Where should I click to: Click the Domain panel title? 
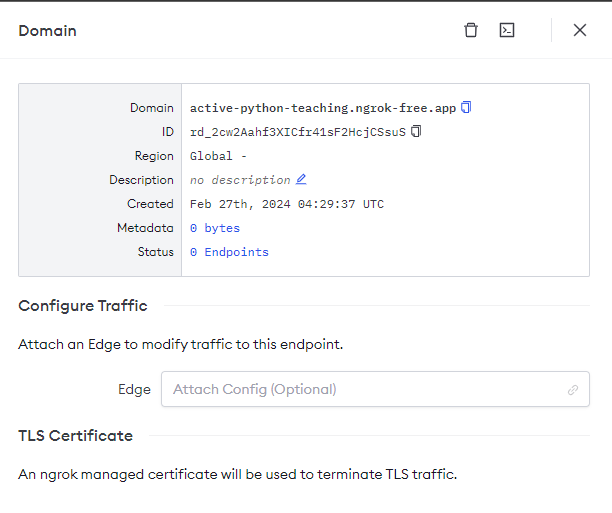tap(47, 30)
